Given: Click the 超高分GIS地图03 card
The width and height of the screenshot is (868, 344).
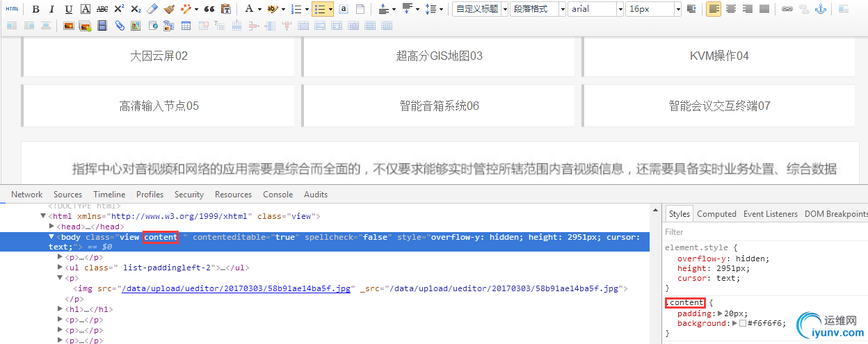Looking at the screenshot, I should click(439, 56).
